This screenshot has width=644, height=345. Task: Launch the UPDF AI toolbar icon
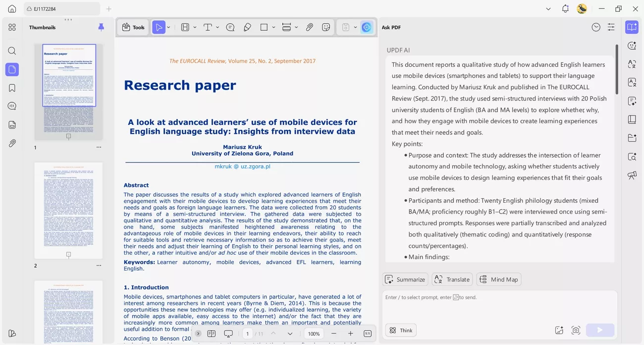367,27
